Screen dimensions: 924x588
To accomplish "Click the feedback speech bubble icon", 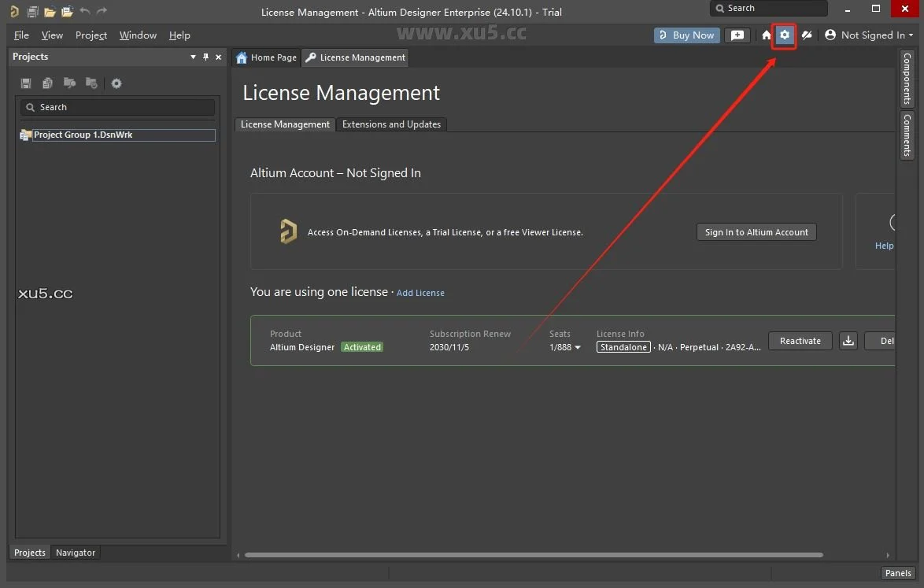I will coord(737,35).
